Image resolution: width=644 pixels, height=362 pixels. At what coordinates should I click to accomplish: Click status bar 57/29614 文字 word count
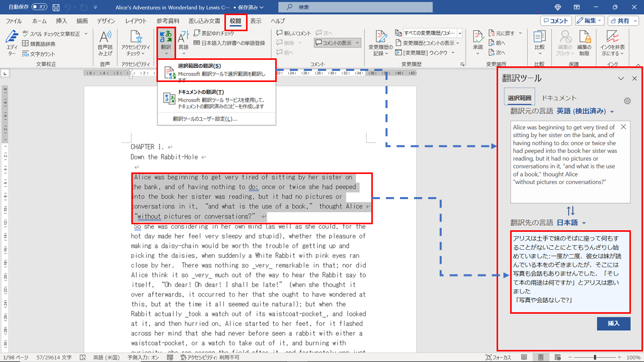point(54,357)
